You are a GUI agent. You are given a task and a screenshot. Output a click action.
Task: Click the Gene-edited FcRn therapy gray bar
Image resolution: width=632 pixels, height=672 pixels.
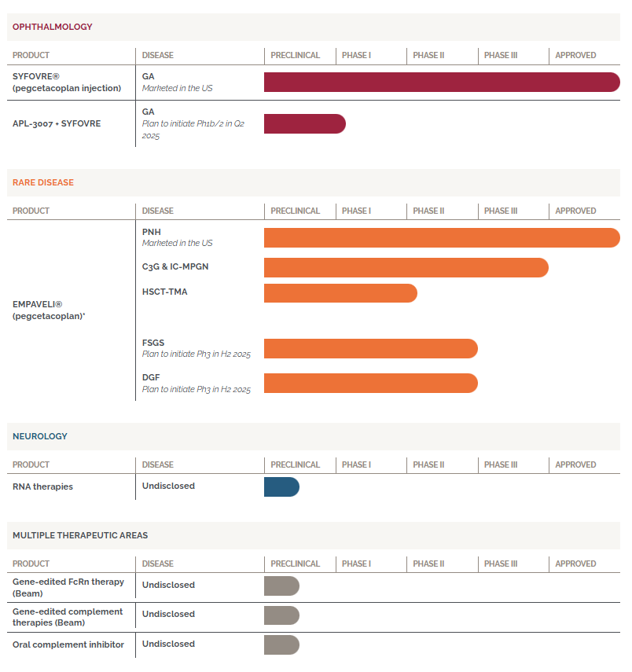tap(281, 586)
